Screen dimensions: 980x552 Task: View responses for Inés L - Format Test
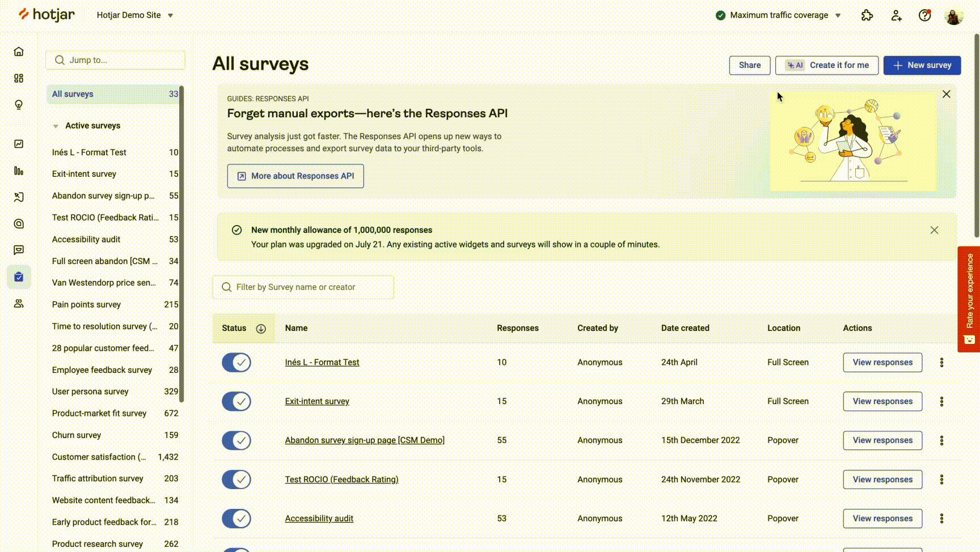coord(882,362)
